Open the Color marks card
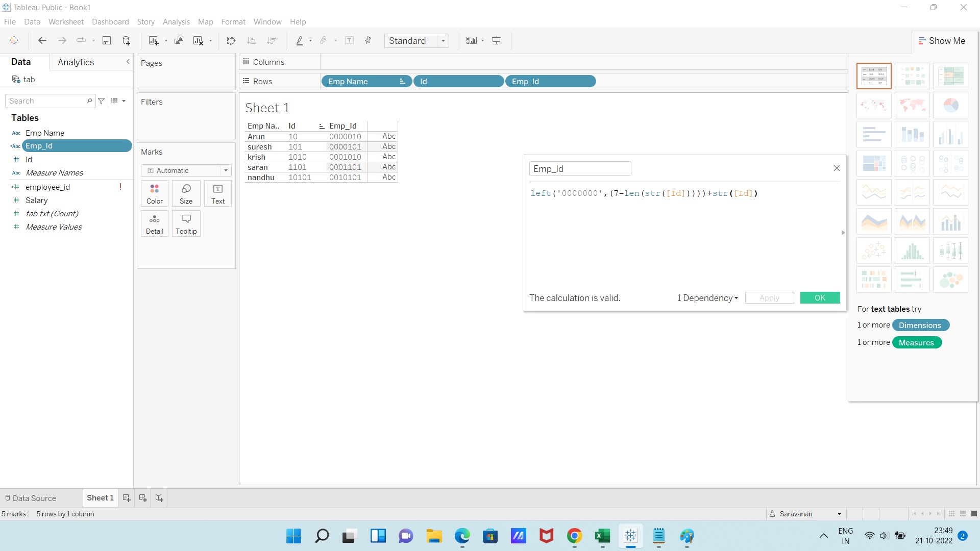The height and width of the screenshot is (551, 980). click(x=155, y=193)
